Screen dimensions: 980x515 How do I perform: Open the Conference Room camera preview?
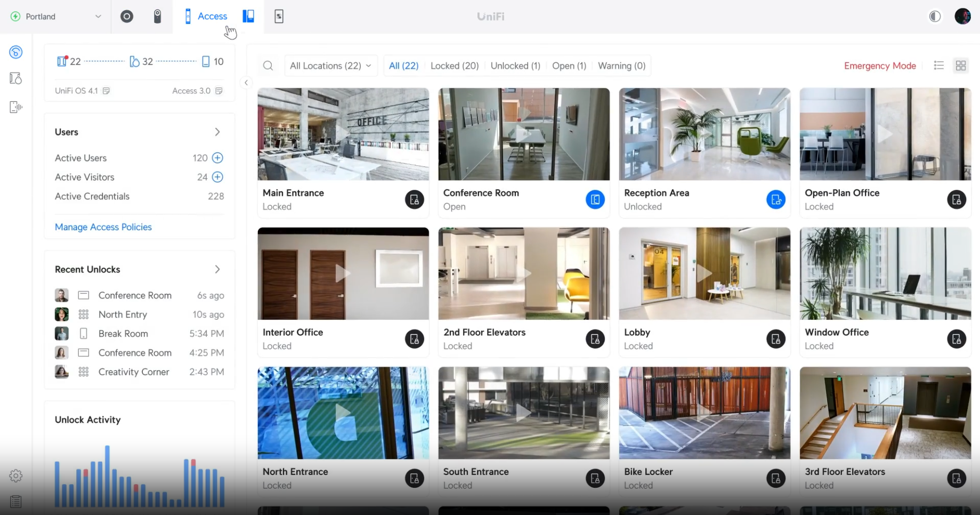(524, 134)
